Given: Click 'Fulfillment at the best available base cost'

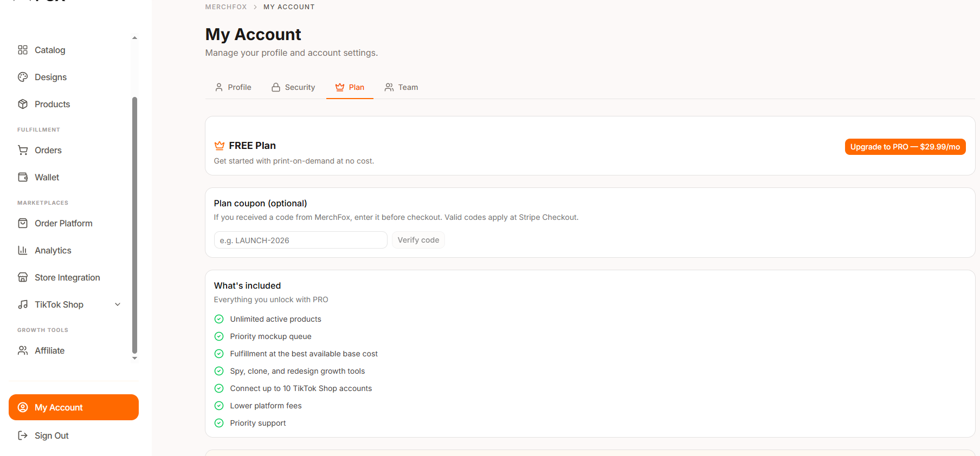Looking at the screenshot, I should [304, 354].
